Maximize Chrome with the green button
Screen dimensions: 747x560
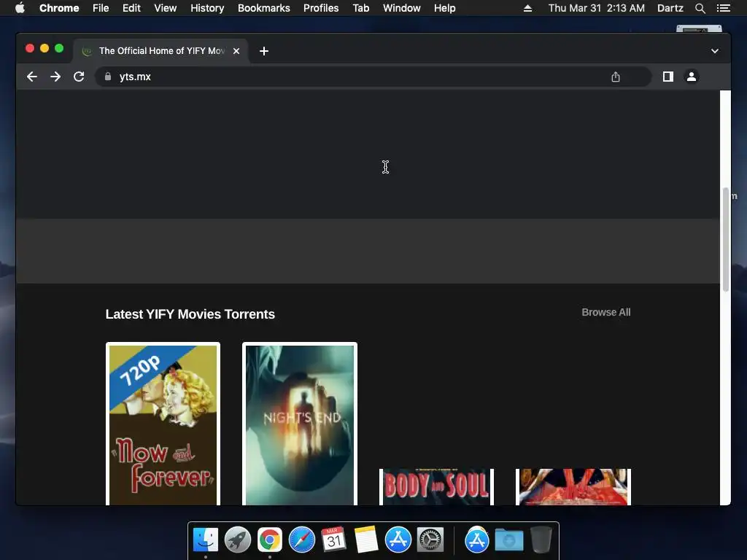coord(59,48)
